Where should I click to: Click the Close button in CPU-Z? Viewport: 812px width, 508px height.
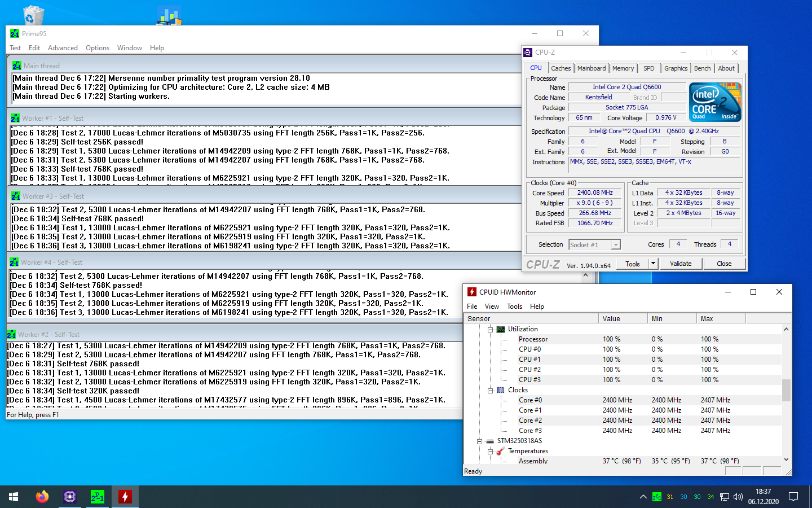pos(724,264)
